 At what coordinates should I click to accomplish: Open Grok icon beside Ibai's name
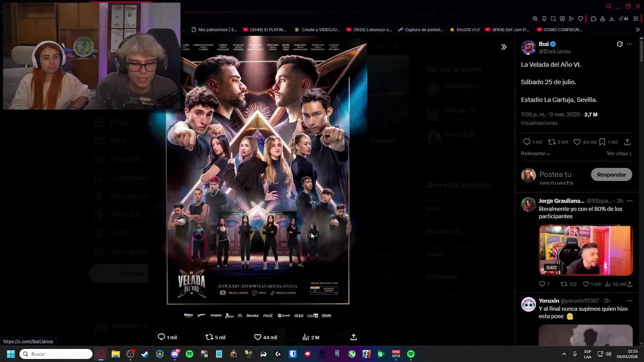[620, 44]
